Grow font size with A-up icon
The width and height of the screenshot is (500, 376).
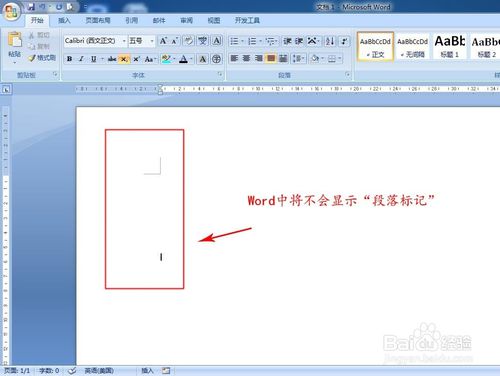(163, 41)
